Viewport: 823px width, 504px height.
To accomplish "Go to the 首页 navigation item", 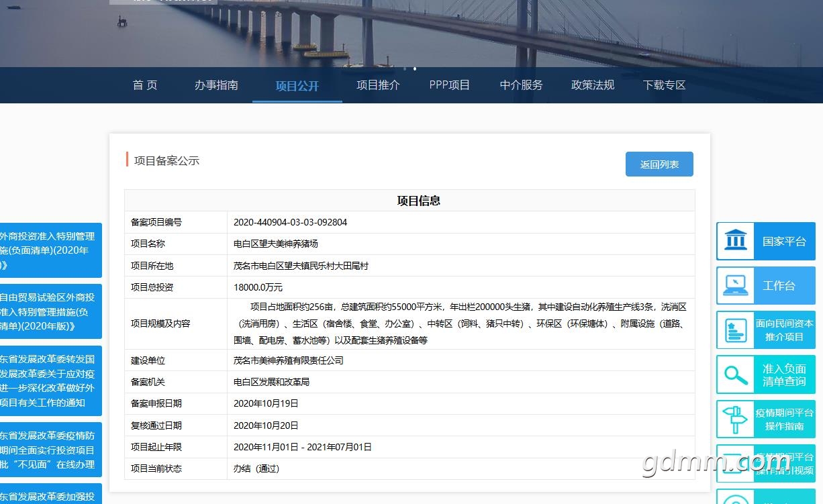I will 145,85.
